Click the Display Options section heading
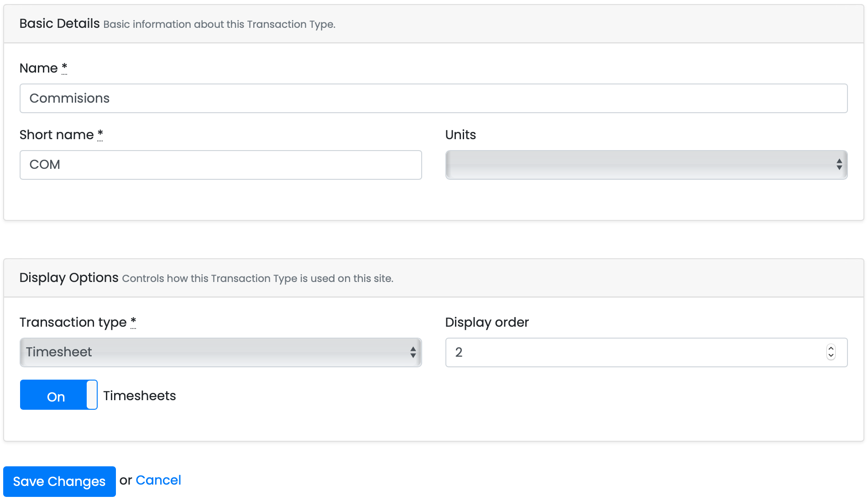 click(69, 277)
